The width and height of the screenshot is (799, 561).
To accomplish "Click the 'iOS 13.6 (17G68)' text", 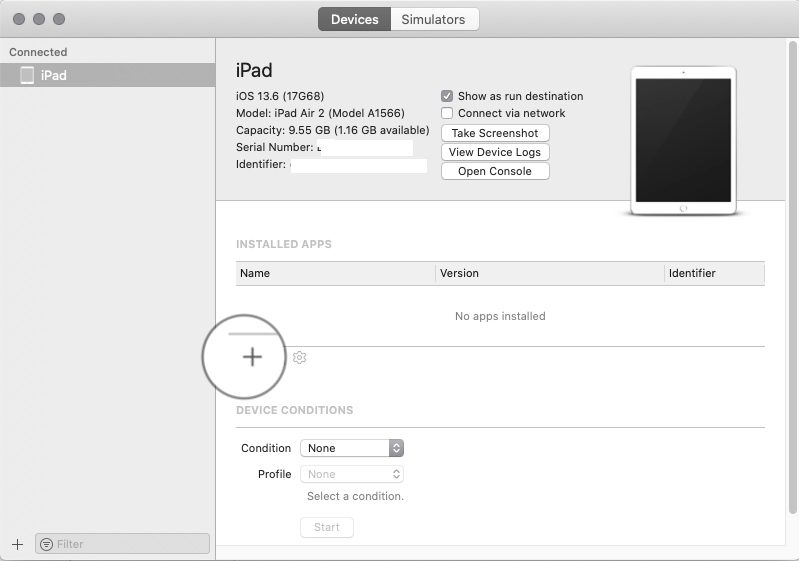I will [280, 96].
